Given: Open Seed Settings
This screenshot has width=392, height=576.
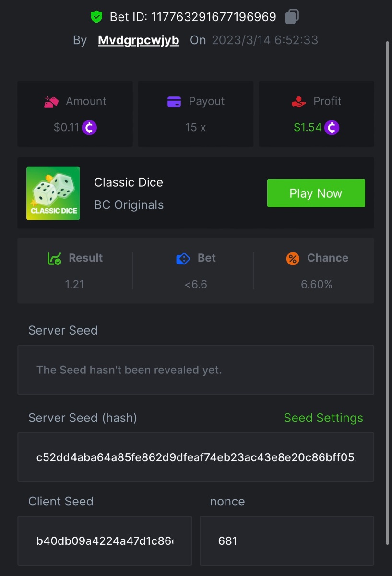Looking at the screenshot, I should pyautogui.click(x=323, y=418).
